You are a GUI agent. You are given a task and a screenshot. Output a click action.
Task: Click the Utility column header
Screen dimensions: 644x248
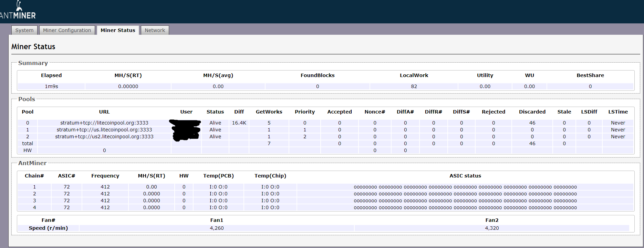[x=485, y=75]
